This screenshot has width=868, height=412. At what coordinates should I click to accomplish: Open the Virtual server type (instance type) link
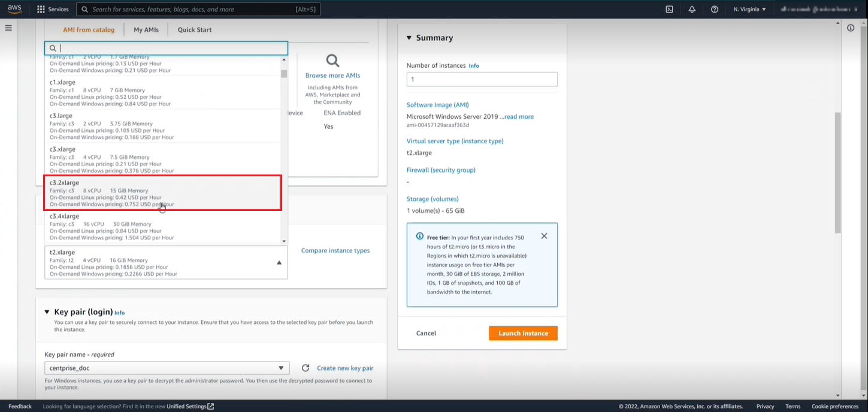(x=455, y=141)
